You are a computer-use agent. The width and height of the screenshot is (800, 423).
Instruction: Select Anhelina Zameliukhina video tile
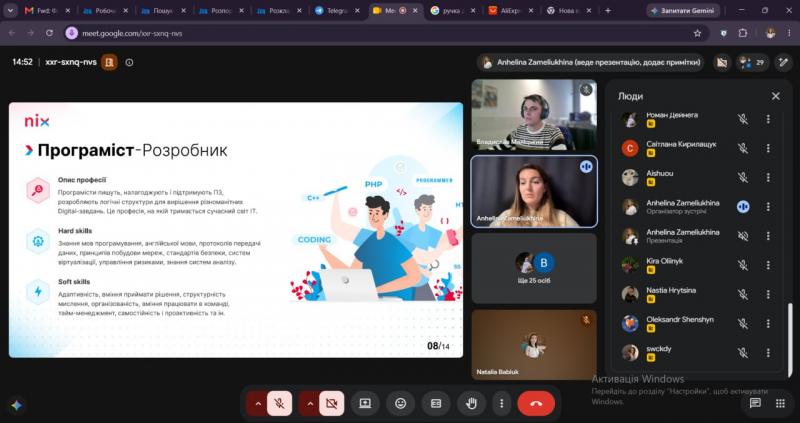tap(534, 191)
